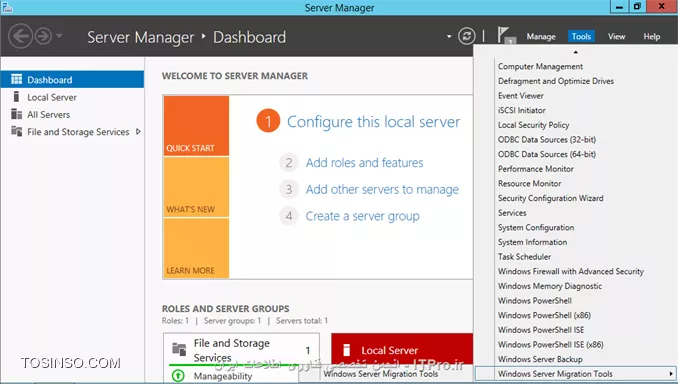Open Windows Firewall with Advanced Security
The image size is (678, 384).
click(x=571, y=272)
